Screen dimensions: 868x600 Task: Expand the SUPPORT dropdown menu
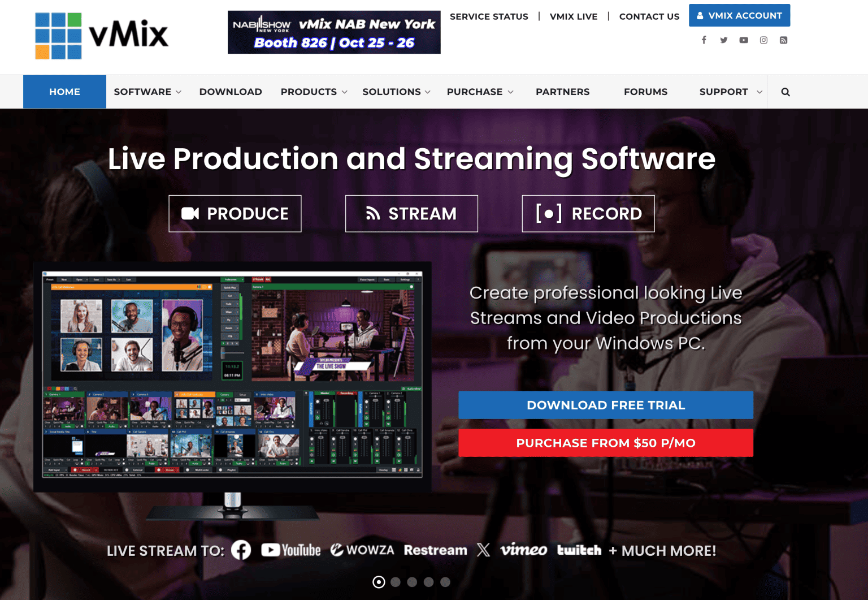(727, 91)
